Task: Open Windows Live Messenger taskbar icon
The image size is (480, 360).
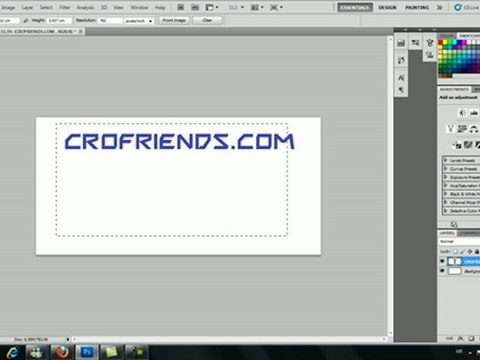Action: [36, 352]
